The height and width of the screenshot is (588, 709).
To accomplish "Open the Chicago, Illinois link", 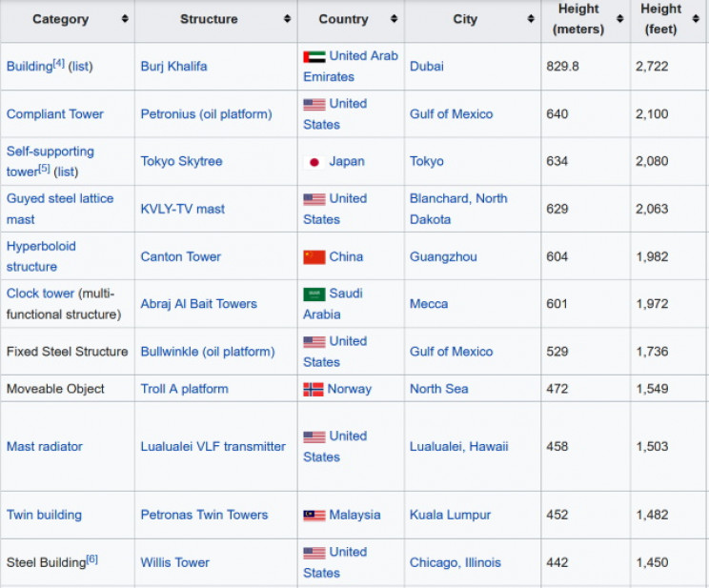I will [x=455, y=562].
